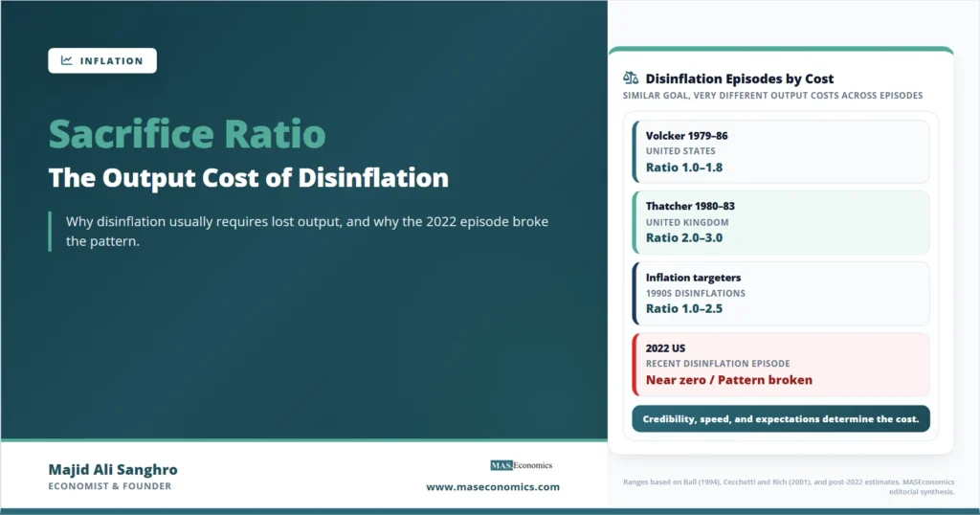Click 'Disinflation Episodes by Cost' heading
Viewport: 980px width, 515px height.
pyautogui.click(x=740, y=78)
